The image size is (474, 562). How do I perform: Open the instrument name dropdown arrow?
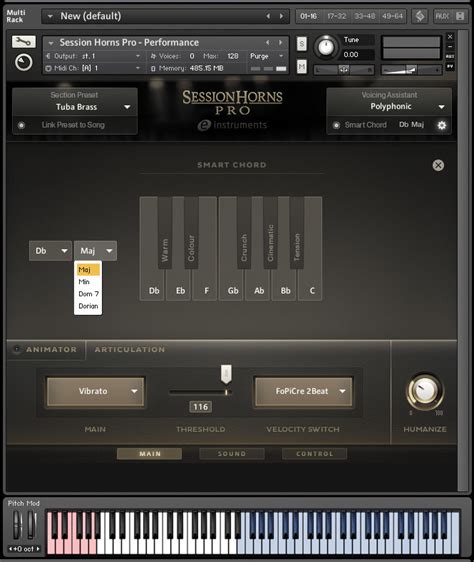[x=51, y=43]
